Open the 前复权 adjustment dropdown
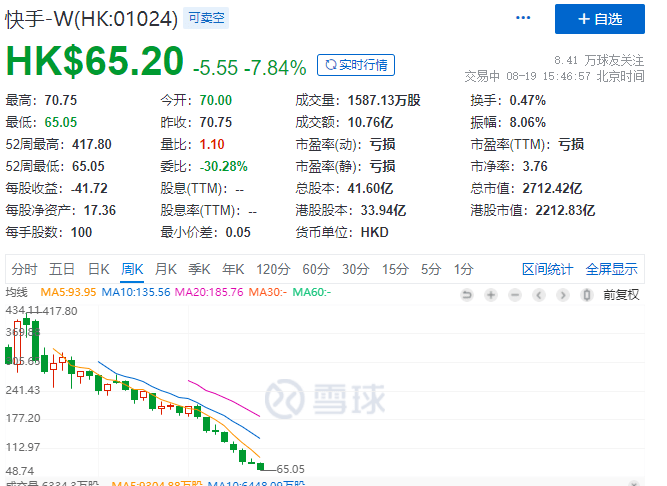Image resolution: width=667 pixels, height=486 pixels. click(620, 294)
